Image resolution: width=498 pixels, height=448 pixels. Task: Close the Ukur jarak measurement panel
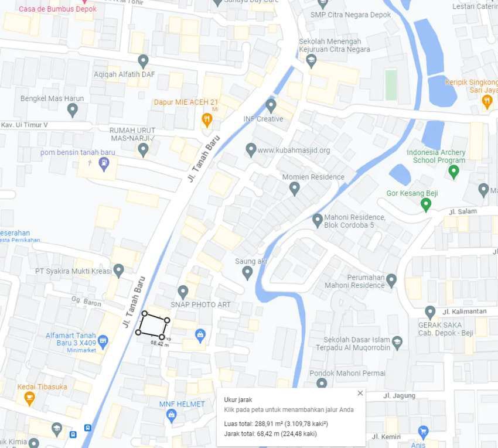(360, 393)
